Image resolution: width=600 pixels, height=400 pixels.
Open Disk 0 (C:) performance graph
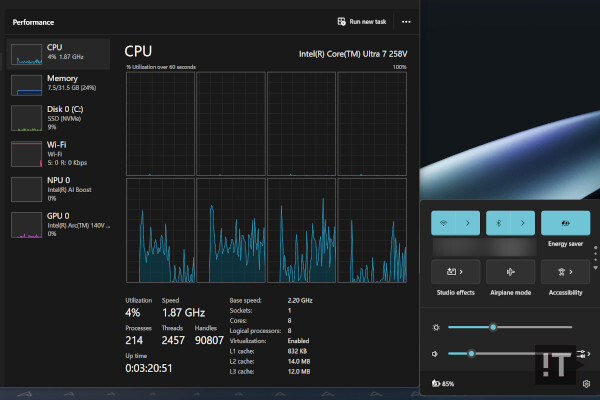click(58, 119)
